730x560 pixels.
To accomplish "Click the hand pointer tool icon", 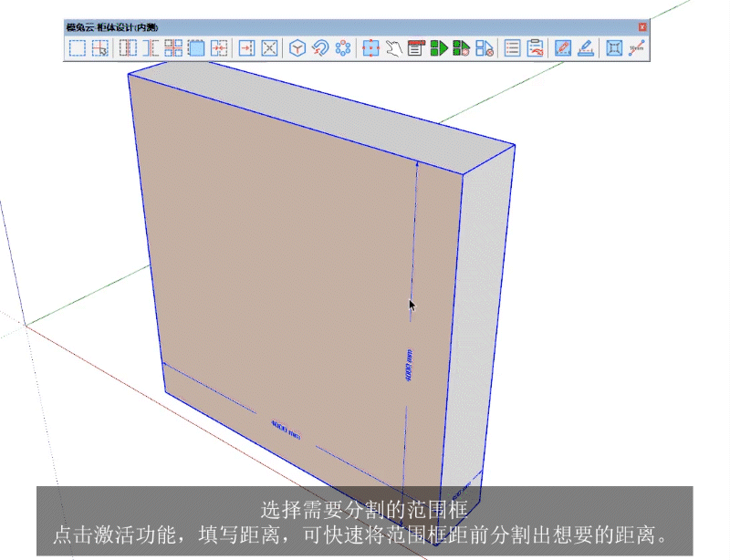I will [394, 48].
